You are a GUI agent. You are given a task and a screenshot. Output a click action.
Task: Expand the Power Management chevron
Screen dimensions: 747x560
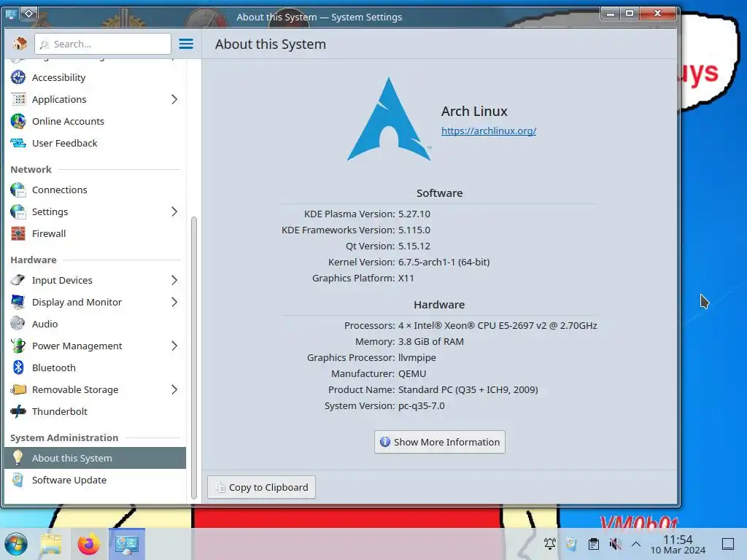[x=174, y=346]
